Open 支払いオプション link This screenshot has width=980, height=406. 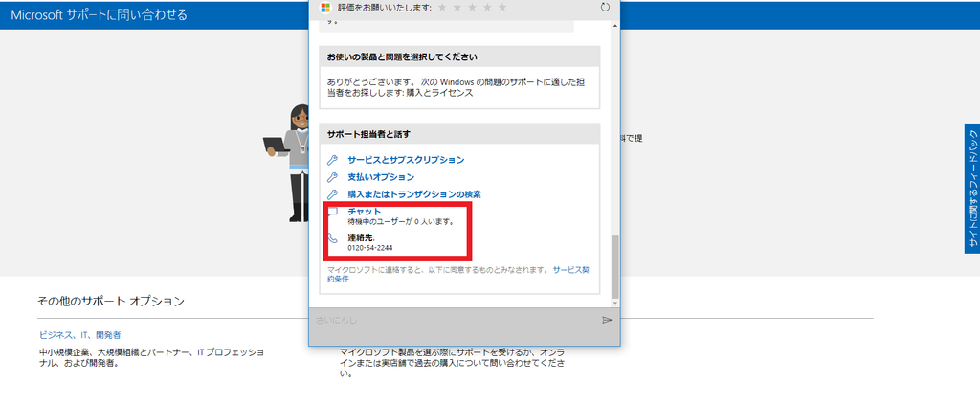pos(381,177)
